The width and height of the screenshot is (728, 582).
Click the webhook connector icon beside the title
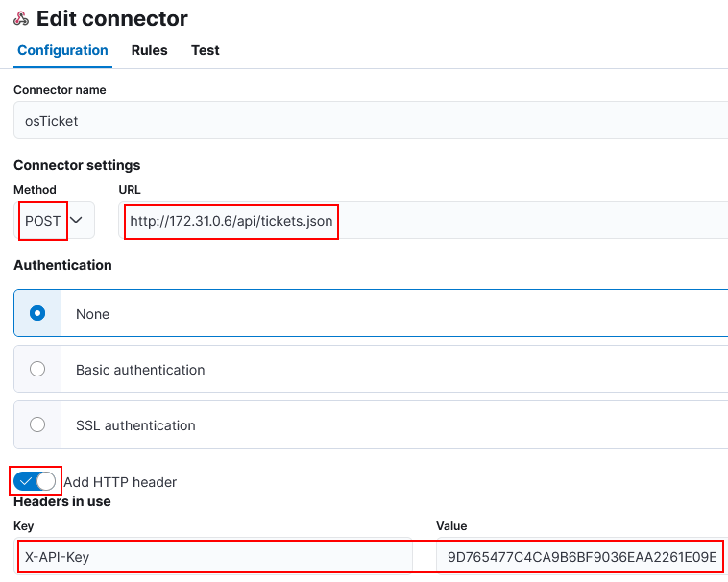click(21, 19)
